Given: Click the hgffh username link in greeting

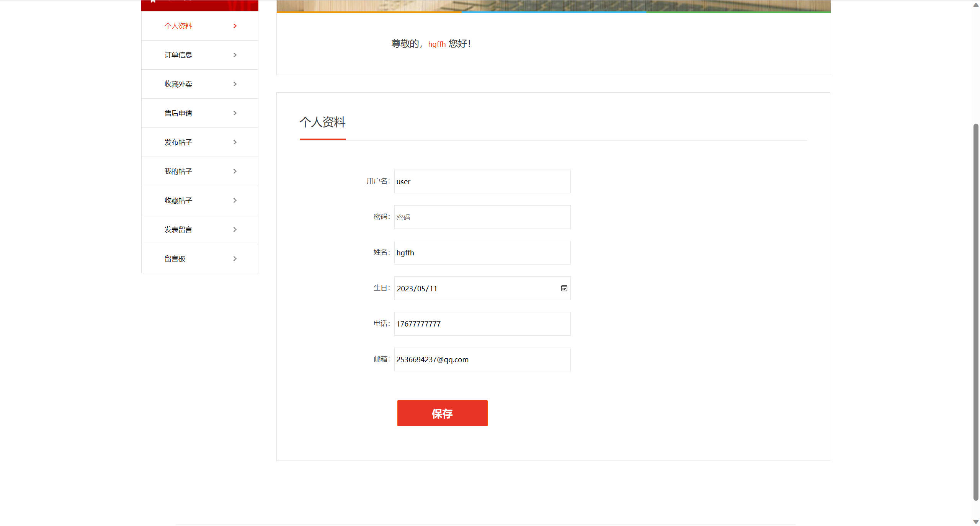Looking at the screenshot, I should 437,44.
